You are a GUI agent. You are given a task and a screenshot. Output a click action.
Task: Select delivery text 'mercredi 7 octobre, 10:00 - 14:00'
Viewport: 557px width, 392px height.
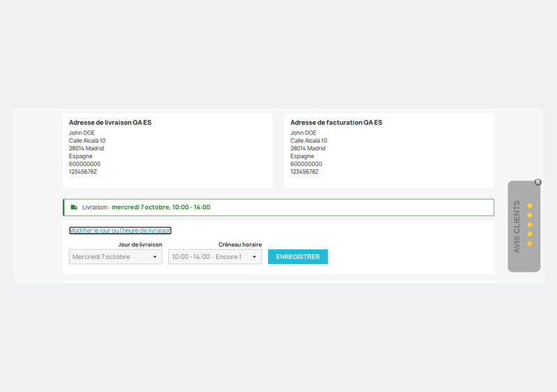pos(161,207)
